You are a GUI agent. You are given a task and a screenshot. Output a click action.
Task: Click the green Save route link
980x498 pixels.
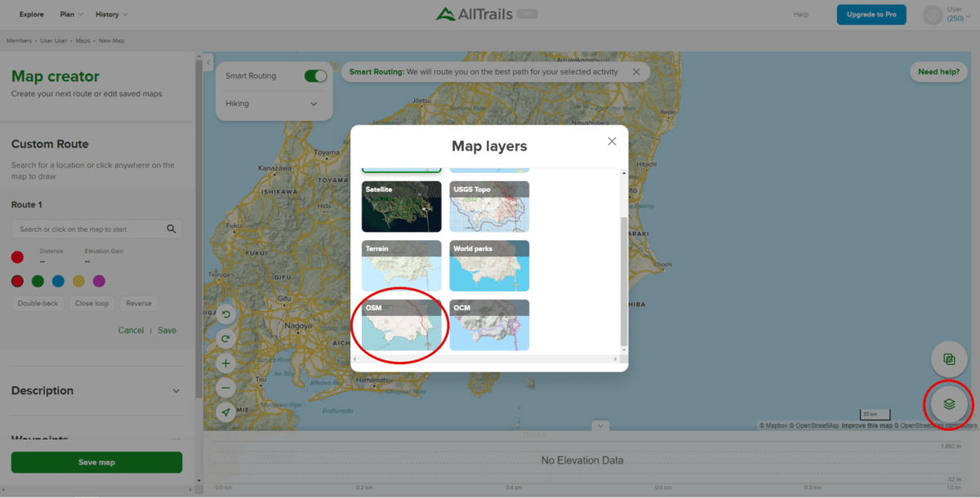167,331
